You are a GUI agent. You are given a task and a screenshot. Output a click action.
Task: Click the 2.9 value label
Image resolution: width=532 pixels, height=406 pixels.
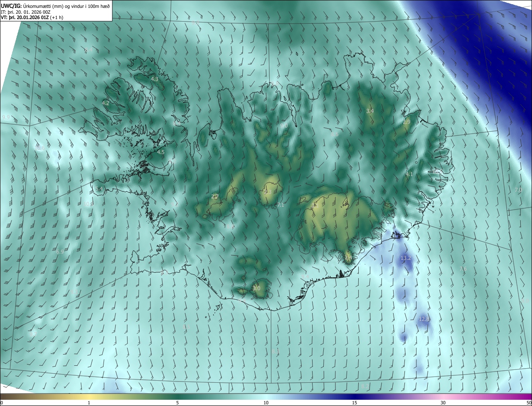(406, 122)
